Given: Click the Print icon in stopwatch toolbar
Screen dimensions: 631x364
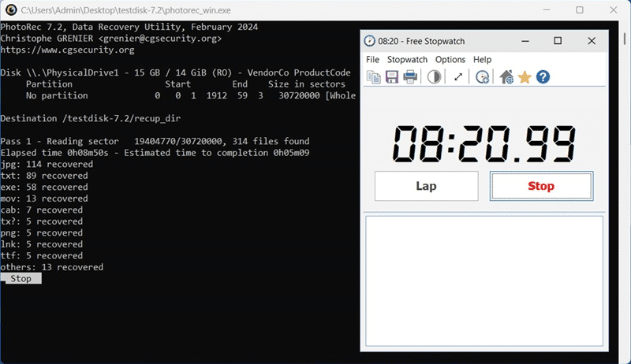Looking at the screenshot, I should point(410,76).
